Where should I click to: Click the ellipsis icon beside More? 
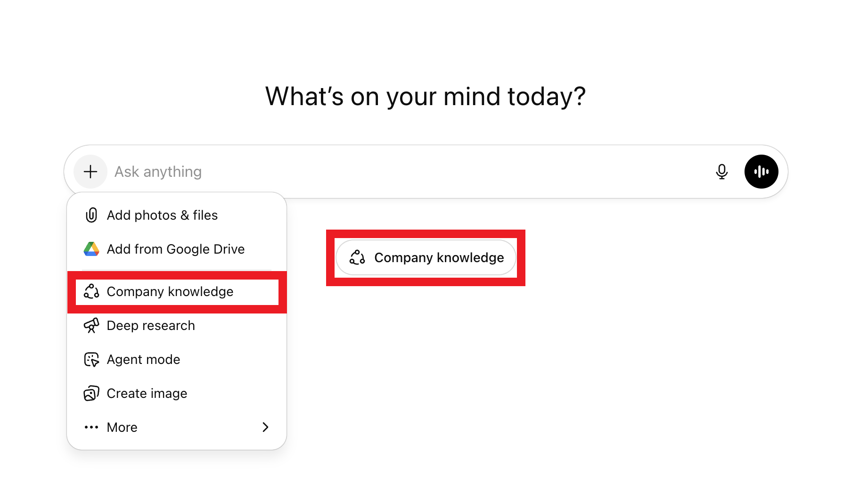click(x=91, y=427)
